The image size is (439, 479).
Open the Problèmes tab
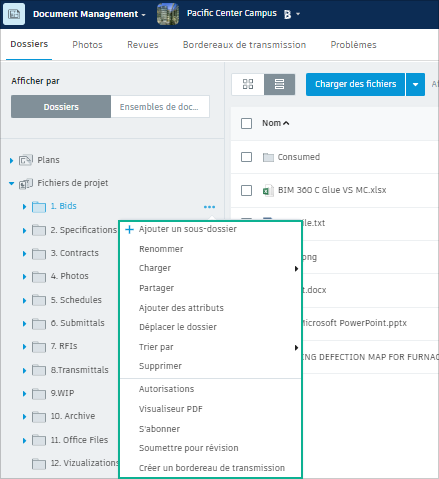pos(353,45)
